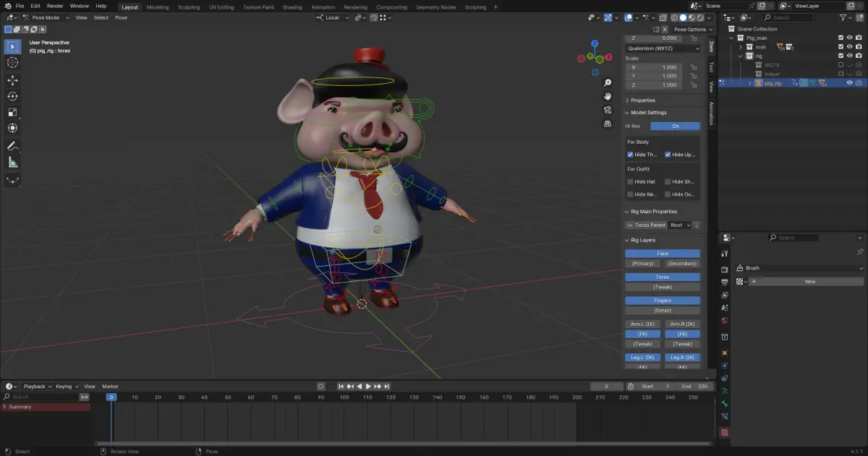Open the Render properties tab icon

(x=724, y=269)
